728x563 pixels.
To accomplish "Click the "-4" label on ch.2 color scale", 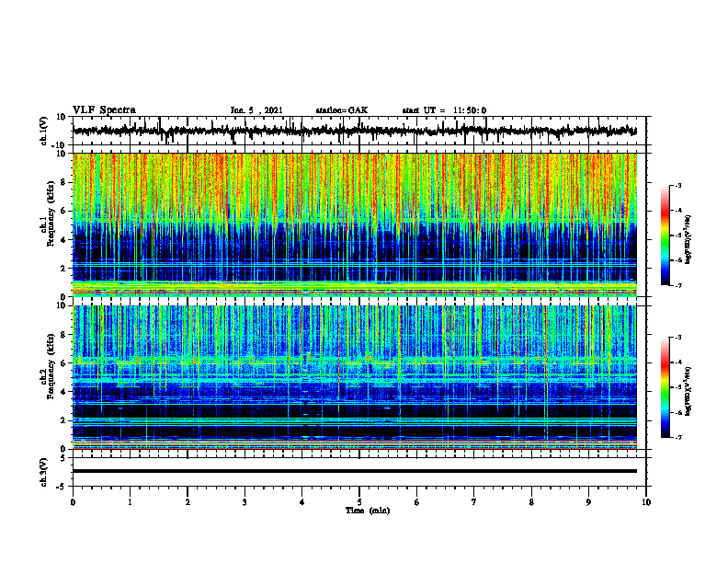I will (x=678, y=362).
